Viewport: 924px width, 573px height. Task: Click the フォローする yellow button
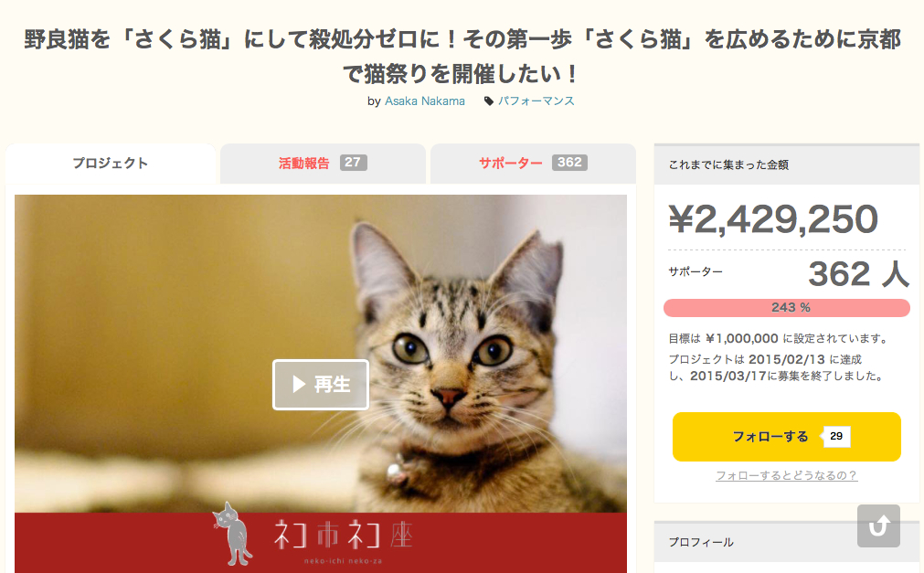tap(786, 437)
